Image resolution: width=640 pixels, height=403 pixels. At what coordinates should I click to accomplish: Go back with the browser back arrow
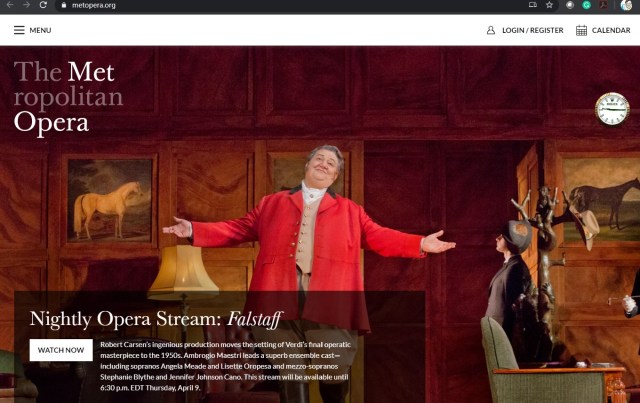point(10,5)
